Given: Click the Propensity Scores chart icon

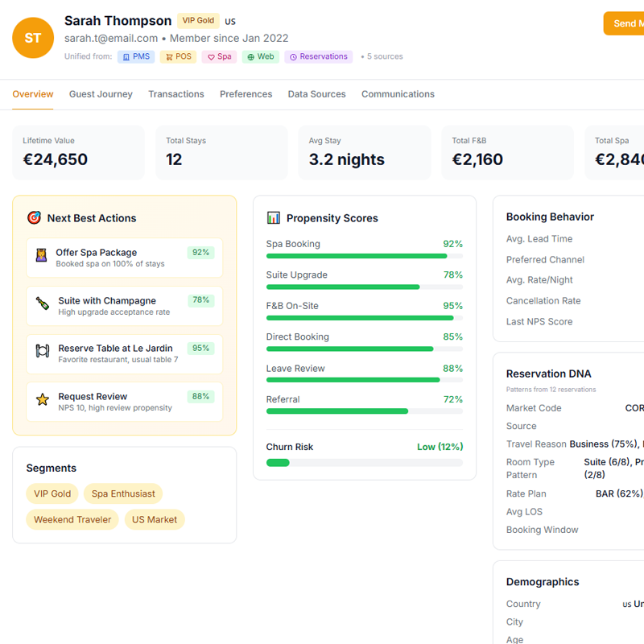Looking at the screenshot, I should [x=274, y=217].
